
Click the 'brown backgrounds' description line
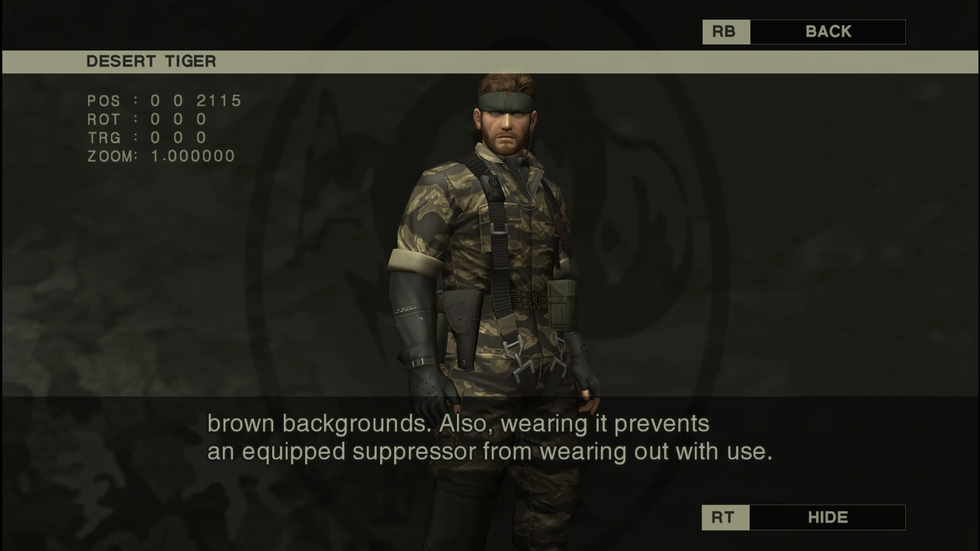[x=458, y=423]
